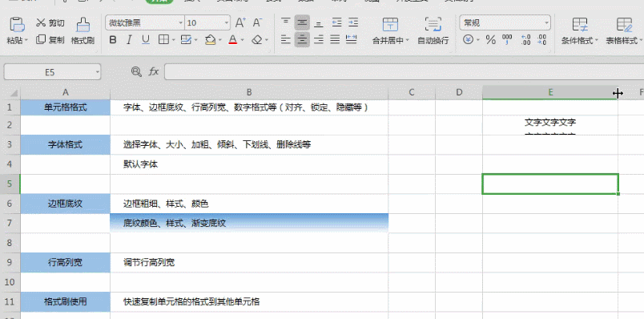The height and width of the screenshot is (319, 644).
Task: Apply thousands separator (000) format
Action: (x=507, y=39)
